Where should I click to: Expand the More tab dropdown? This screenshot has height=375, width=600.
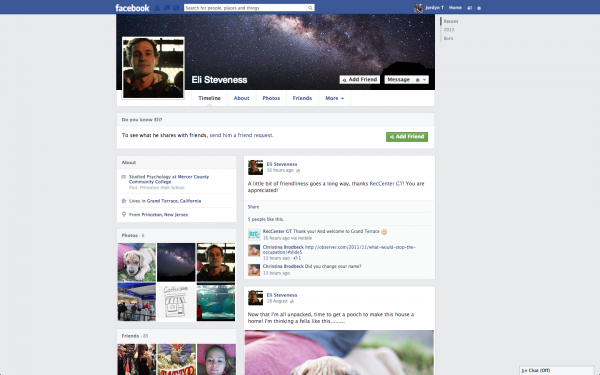coord(334,98)
